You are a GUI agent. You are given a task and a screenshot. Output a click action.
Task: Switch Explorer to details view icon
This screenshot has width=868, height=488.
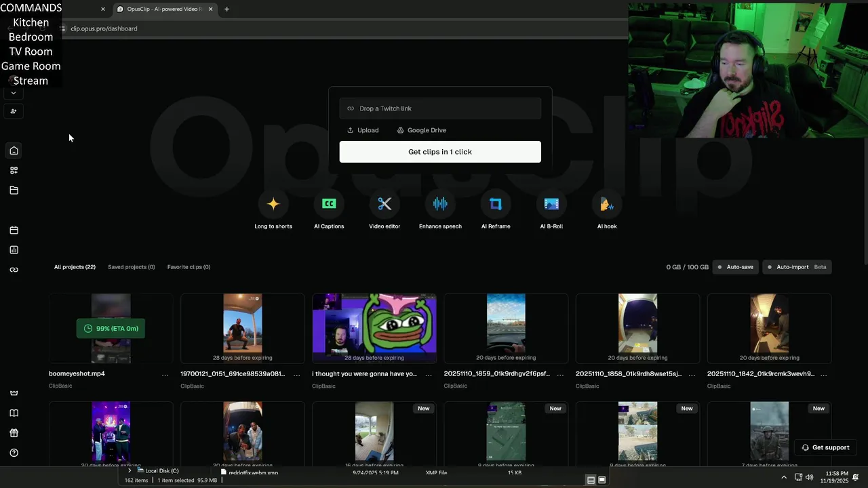click(591, 480)
